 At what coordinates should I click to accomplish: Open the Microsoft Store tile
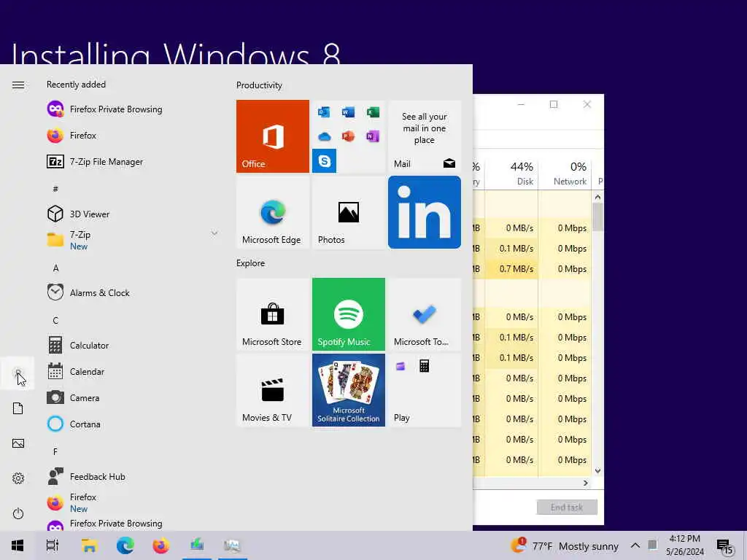click(273, 314)
